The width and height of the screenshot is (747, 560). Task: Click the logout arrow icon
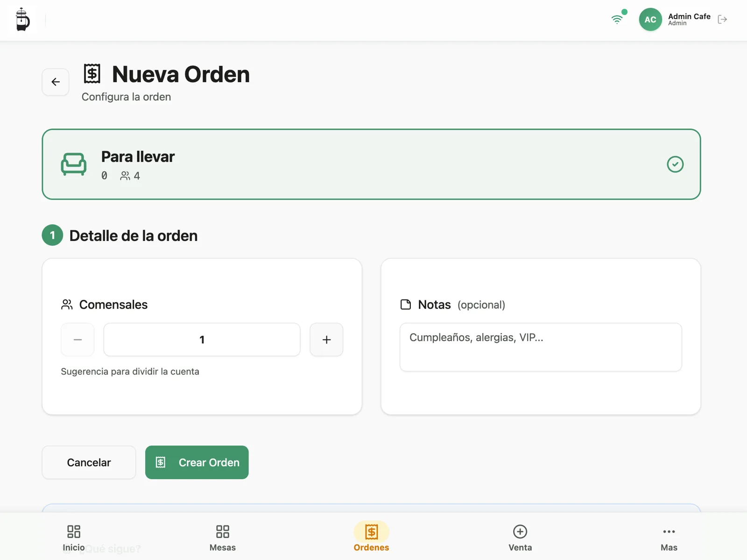point(722,19)
